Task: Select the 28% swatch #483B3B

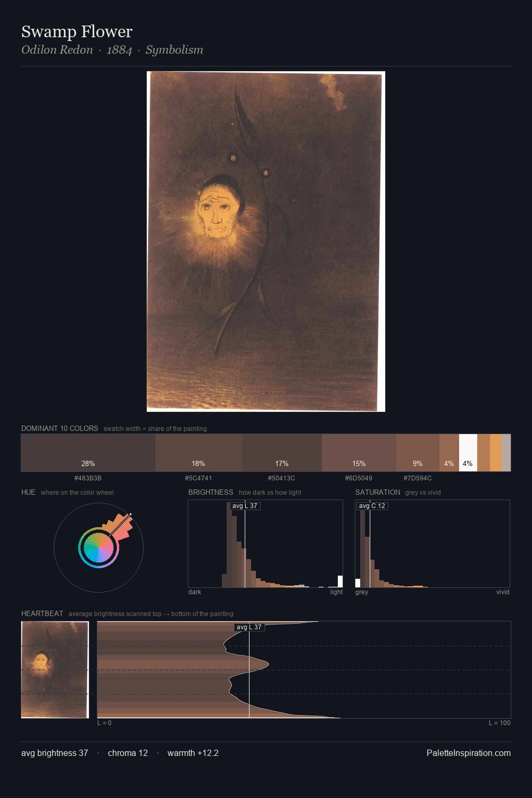Action: [x=88, y=453]
